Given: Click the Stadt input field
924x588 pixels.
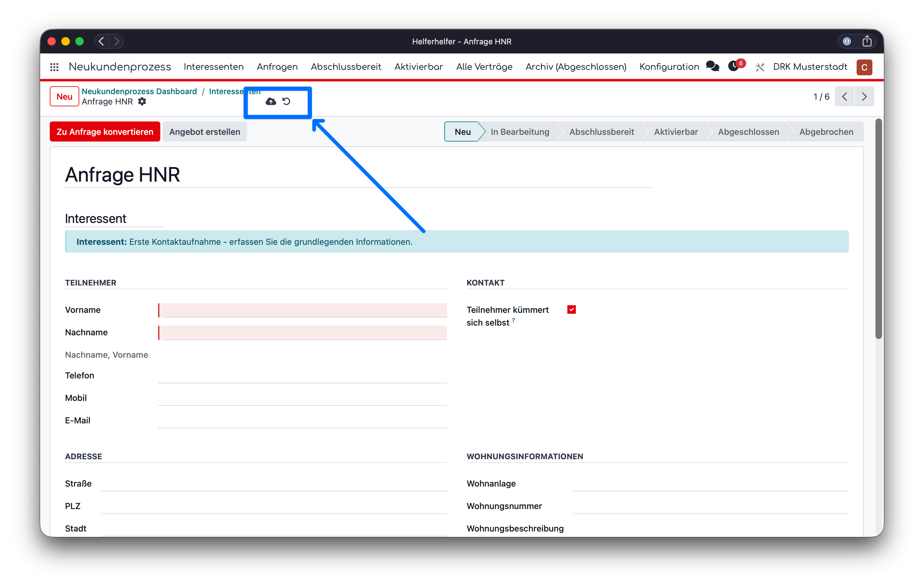Looking at the screenshot, I should pos(274,529).
